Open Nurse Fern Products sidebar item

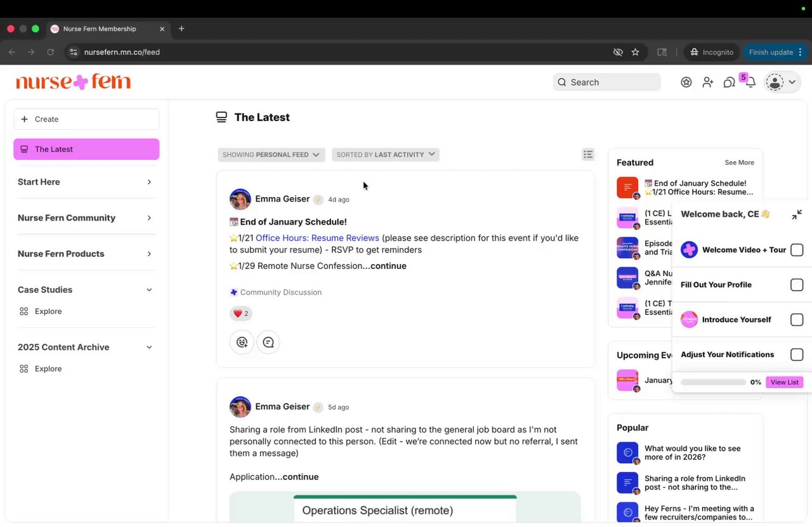pos(61,254)
